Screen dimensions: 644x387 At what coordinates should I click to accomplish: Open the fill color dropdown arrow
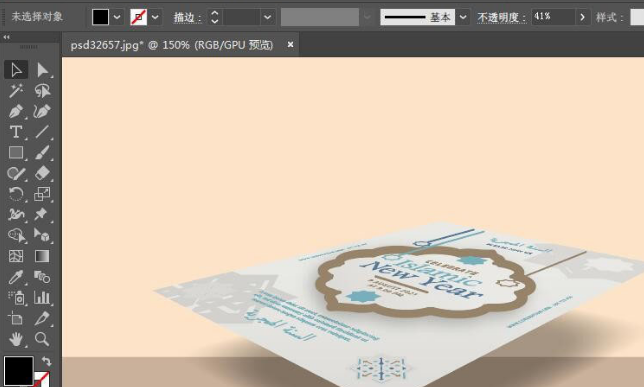pyautogui.click(x=117, y=17)
